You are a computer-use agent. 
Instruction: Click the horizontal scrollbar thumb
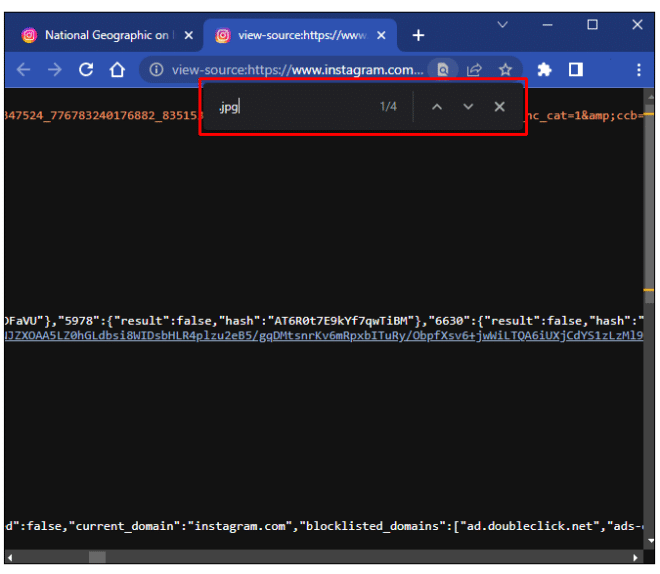coord(97,557)
